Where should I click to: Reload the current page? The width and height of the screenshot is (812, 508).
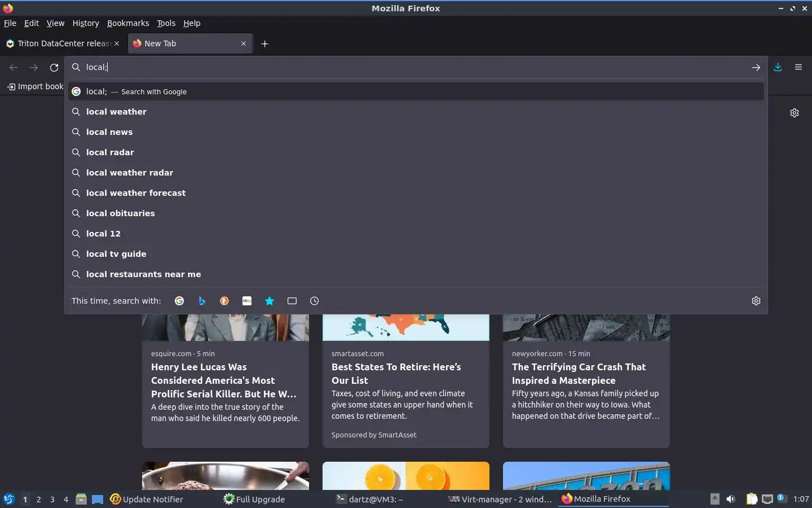54,67
